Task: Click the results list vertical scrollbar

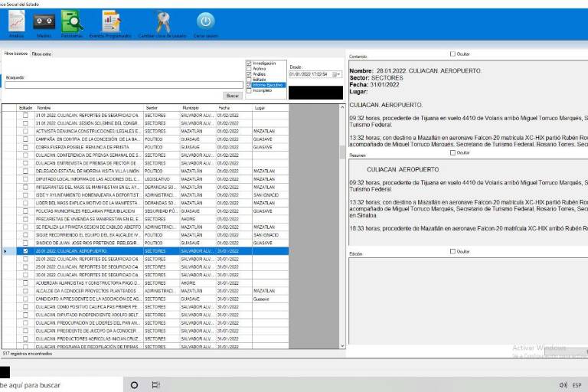Action: click(x=342, y=230)
